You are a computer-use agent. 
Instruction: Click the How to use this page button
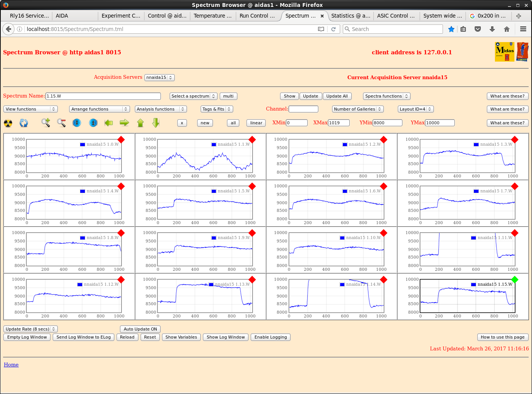point(503,337)
